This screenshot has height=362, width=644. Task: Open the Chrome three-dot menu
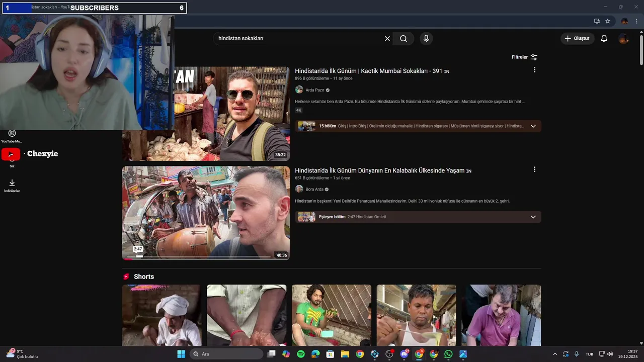[x=636, y=21]
